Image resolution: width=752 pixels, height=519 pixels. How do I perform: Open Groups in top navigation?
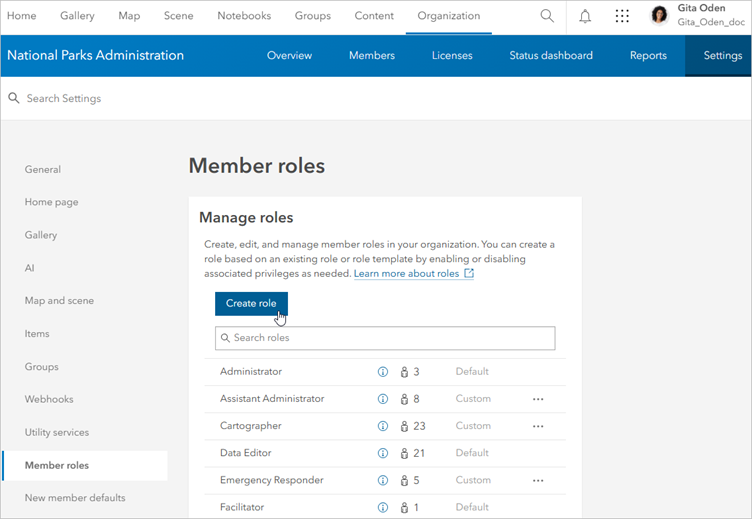(313, 16)
